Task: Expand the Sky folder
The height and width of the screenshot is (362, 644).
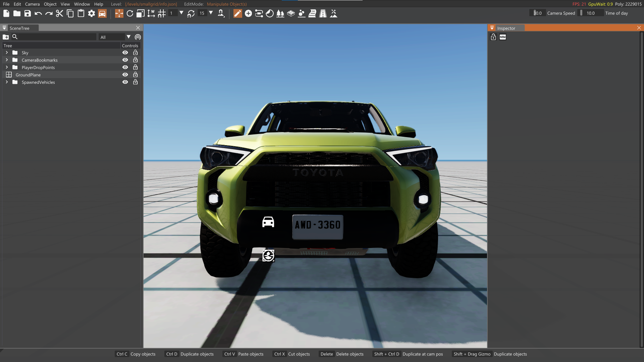Action: pos(7,53)
